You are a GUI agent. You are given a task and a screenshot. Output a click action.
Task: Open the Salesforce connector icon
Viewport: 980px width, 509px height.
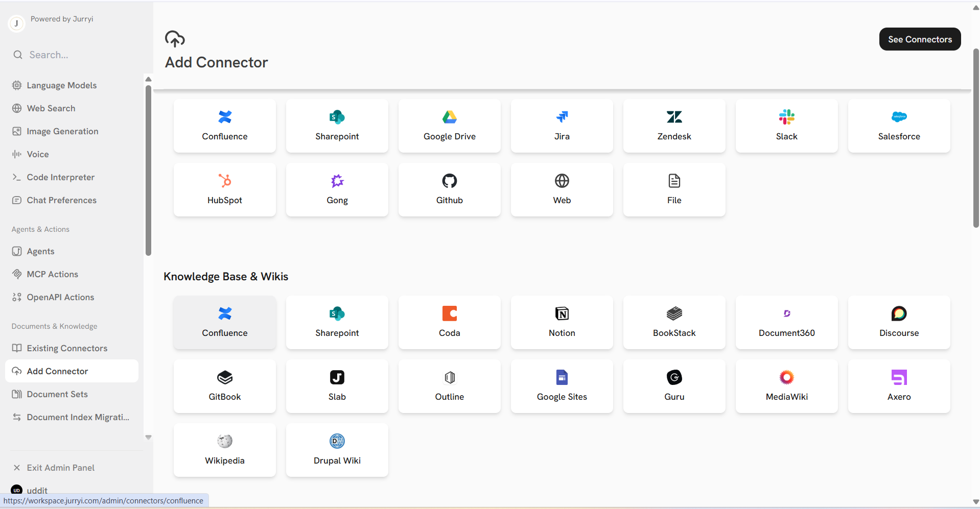(899, 117)
